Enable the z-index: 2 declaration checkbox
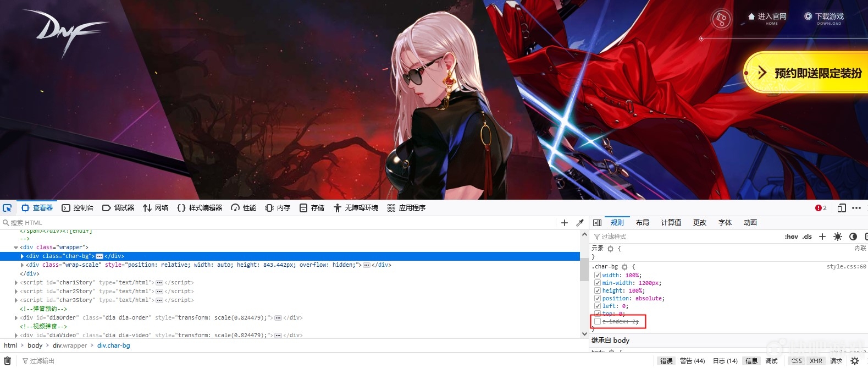Screen dimensions: 868x368 598,322
